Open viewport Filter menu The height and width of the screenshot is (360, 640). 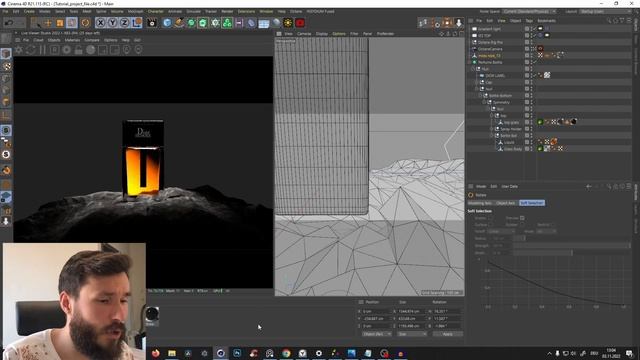tap(354, 34)
